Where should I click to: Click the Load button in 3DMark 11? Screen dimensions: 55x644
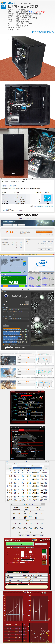41,249
